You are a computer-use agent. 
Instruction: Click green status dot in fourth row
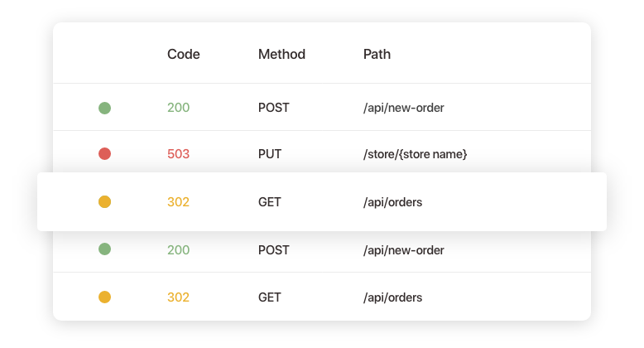point(105,249)
